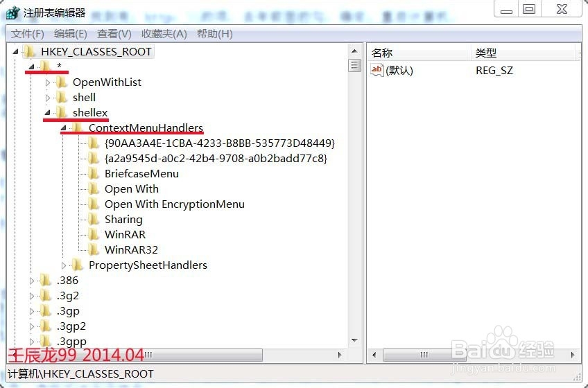Screen dimensions: 588x388
Task: Select the Sharing key label
Action: 123,220
